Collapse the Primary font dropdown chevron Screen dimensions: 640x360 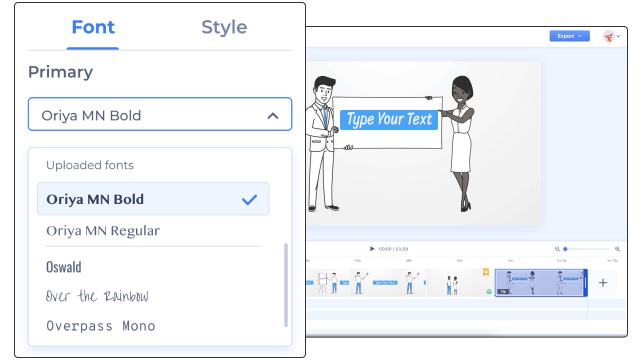click(x=273, y=116)
